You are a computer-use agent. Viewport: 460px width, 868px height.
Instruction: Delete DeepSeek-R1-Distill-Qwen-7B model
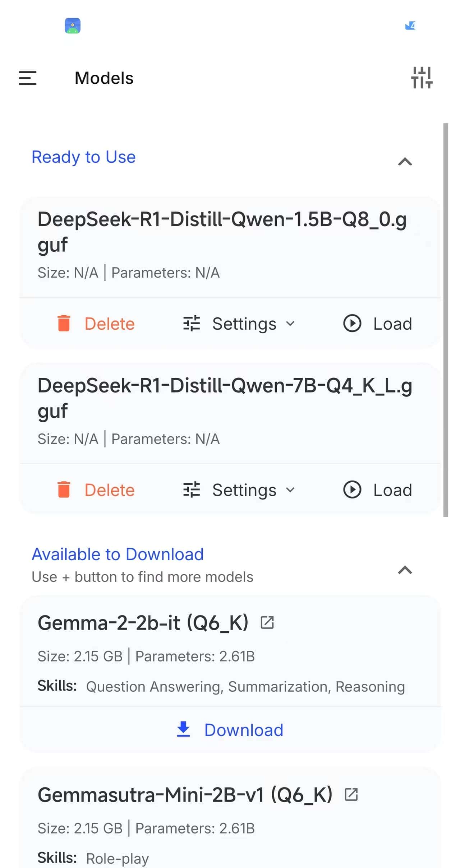coord(96,490)
